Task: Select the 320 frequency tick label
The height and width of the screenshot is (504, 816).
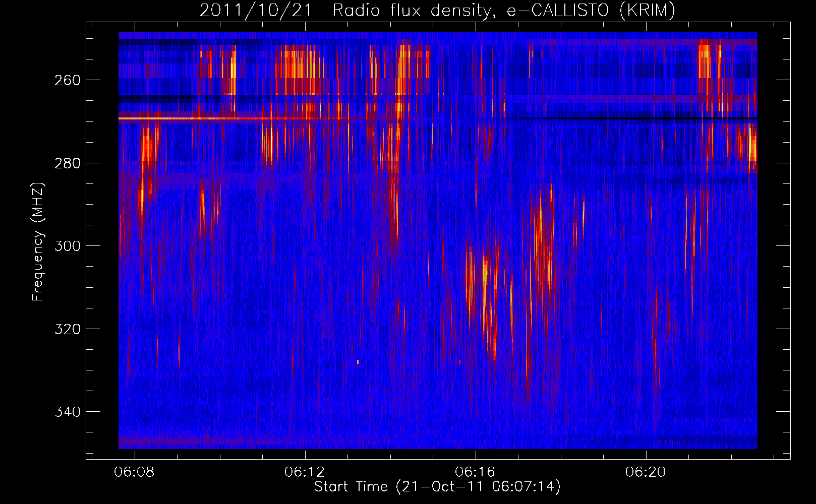Action: point(68,329)
